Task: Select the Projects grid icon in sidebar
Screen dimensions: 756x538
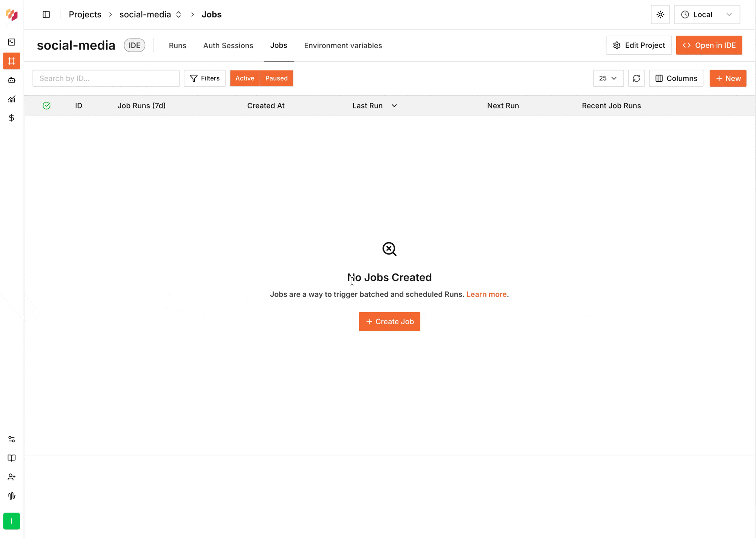Action: (11, 61)
